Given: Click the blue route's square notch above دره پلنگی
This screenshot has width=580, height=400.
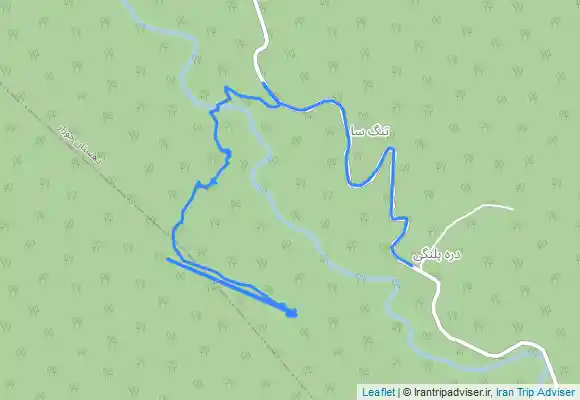Looking at the screenshot, I should [x=401, y=219].
